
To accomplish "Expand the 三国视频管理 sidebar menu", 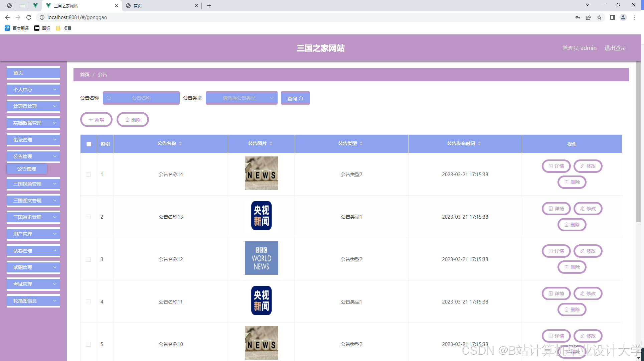I will tap(33, 184).
